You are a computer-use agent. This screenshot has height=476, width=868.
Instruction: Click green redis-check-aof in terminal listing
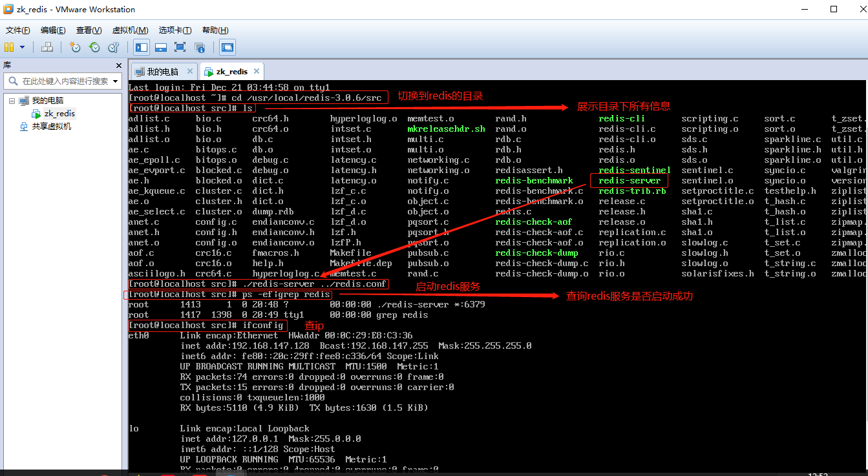(x=534, y=222)
